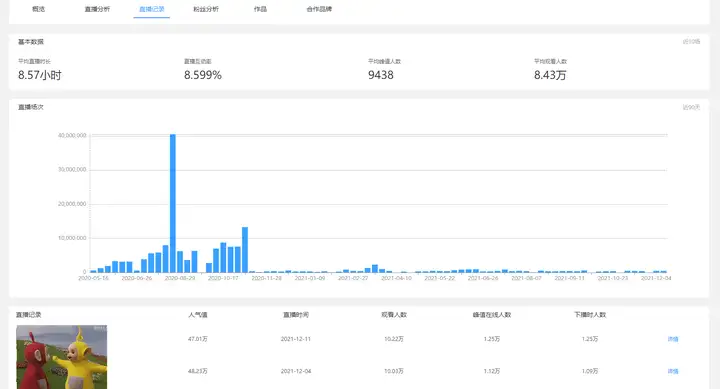
Task: Click the 2020-08-29 axis label
Action: tap(180, 278)
